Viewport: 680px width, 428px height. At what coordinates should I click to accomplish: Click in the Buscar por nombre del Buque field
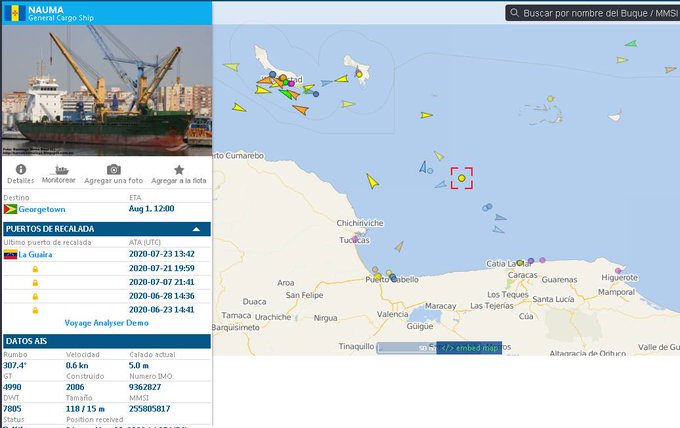click(600, 13)
